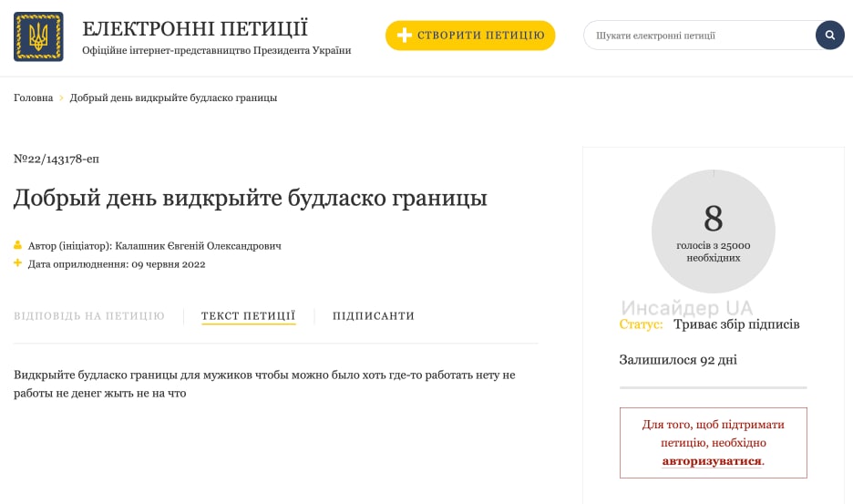
Task: Click the signature progress bar under remaining days
Action: pyautogui.click(x=713, y=387)
